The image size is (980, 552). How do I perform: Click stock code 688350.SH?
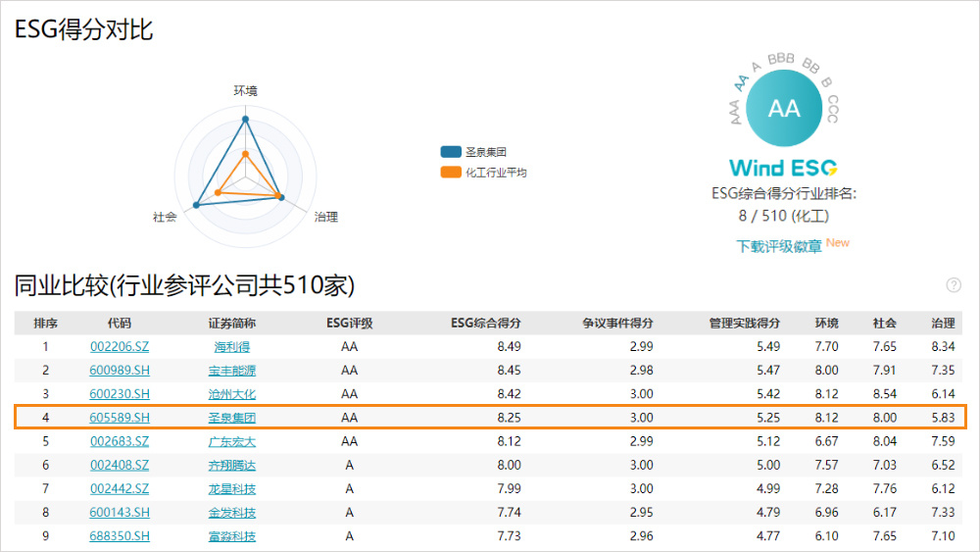(x=120, y=535)
